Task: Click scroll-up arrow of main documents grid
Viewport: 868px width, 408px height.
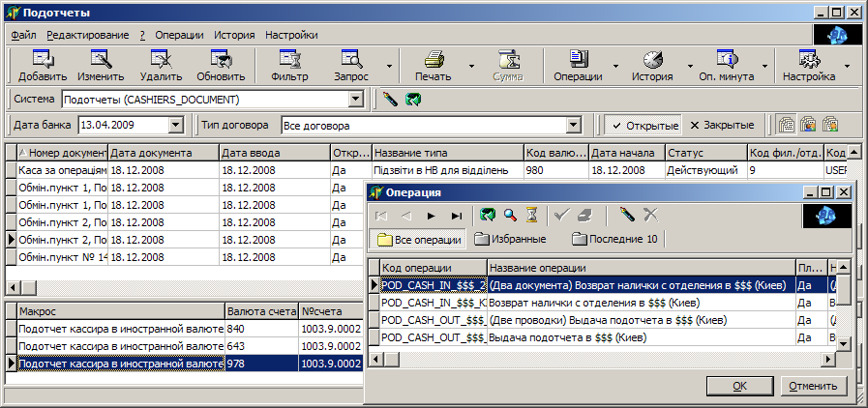Action: [x=854, y=151]
